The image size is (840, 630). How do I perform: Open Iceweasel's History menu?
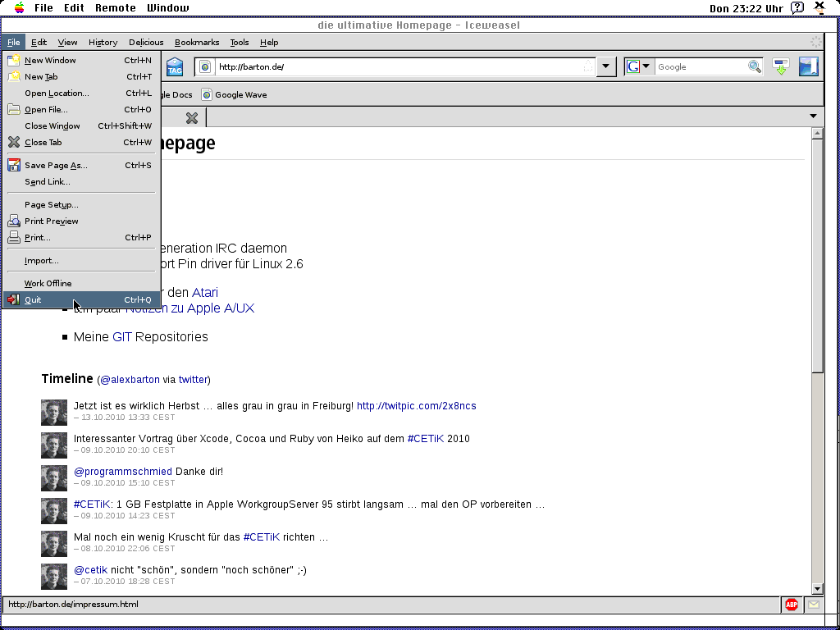click(x=103, y=43)
